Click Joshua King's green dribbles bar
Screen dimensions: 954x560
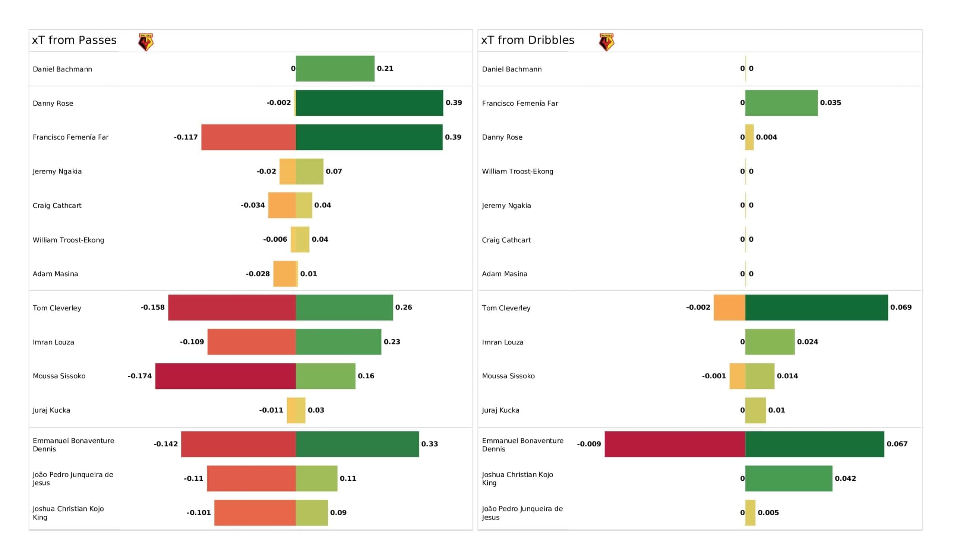click(x=789, y=479)
